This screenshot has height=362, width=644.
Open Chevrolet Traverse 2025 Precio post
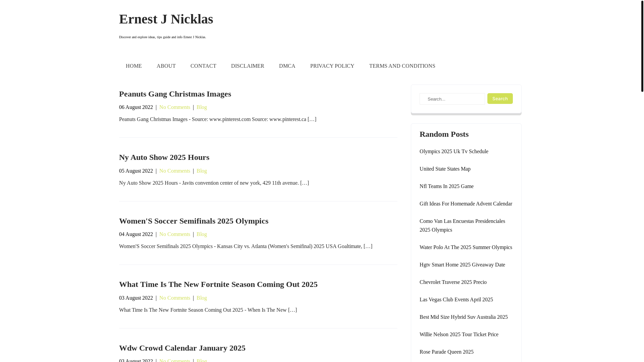tap(453, 282)
